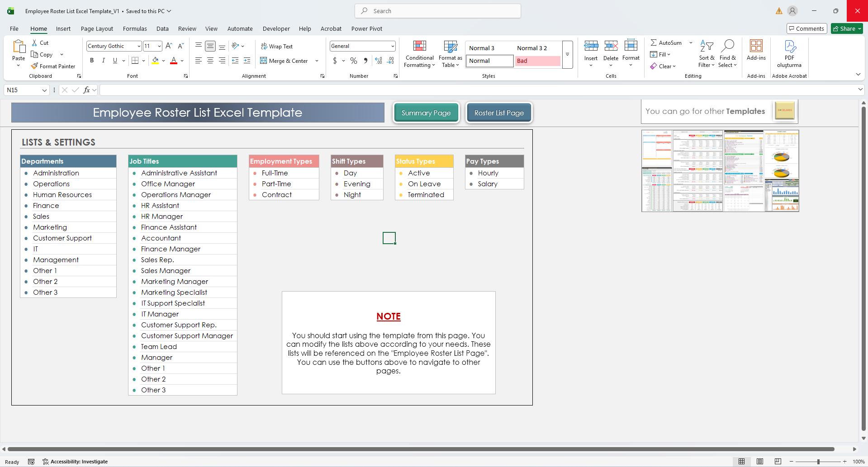This screenshot has width=868, height=467.
Task: Open Conditional Formatting menu
Action: (x=419, y=54)
